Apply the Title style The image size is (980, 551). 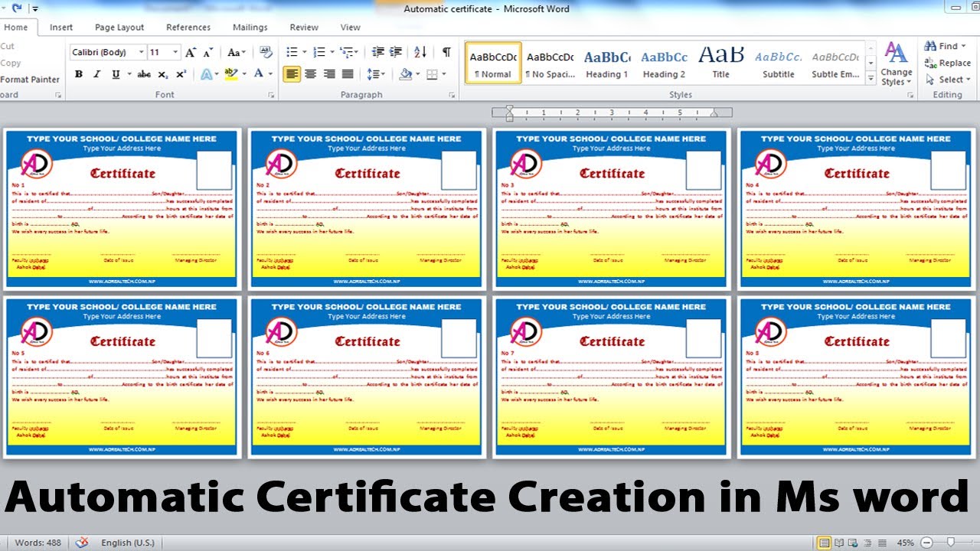point(721,63)
